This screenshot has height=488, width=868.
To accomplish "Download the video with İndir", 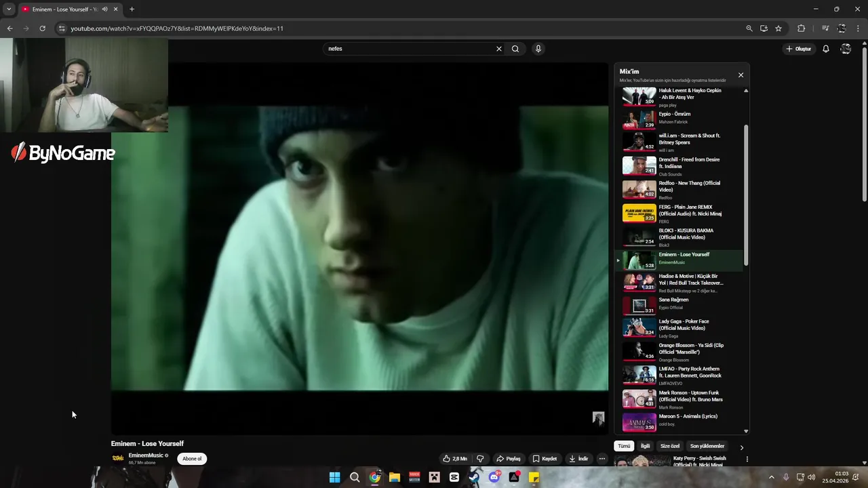I will coord(578,459).
